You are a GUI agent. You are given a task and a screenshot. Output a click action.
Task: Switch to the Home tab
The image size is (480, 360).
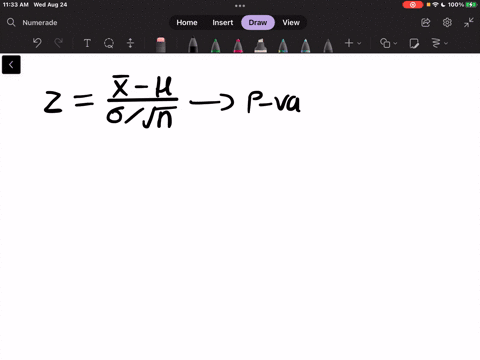click(x=187, y=23)
